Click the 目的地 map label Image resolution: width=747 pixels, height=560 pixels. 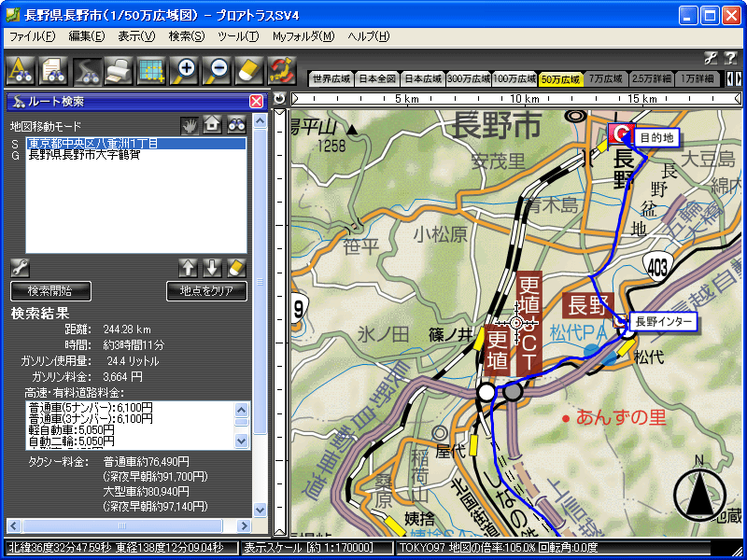[x=656, y=138]
